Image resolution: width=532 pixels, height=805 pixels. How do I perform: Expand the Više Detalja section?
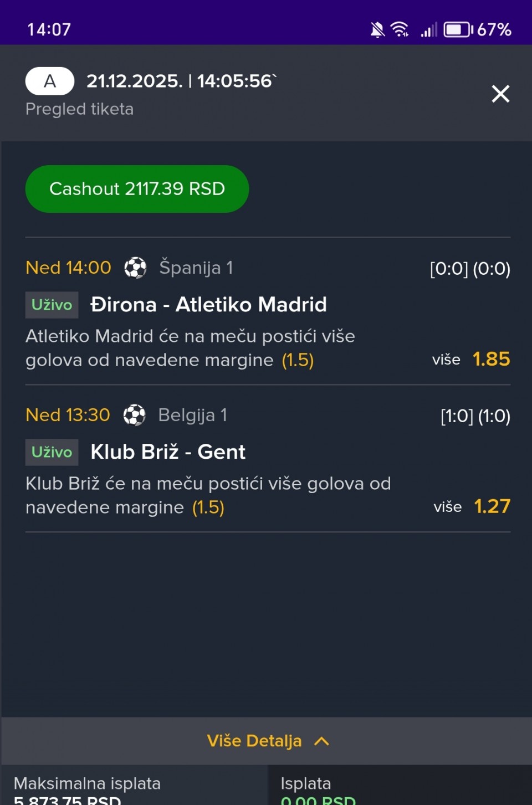click(254, 741)
